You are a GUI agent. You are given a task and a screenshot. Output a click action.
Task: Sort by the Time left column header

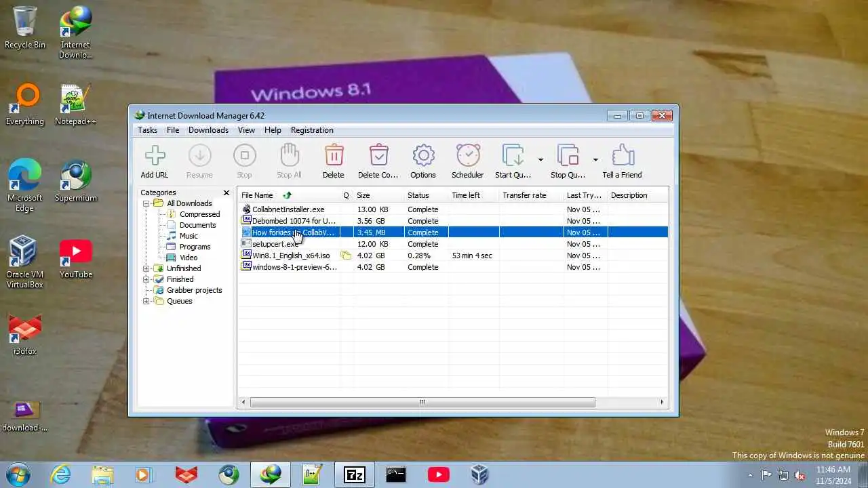tap(474, 195)
